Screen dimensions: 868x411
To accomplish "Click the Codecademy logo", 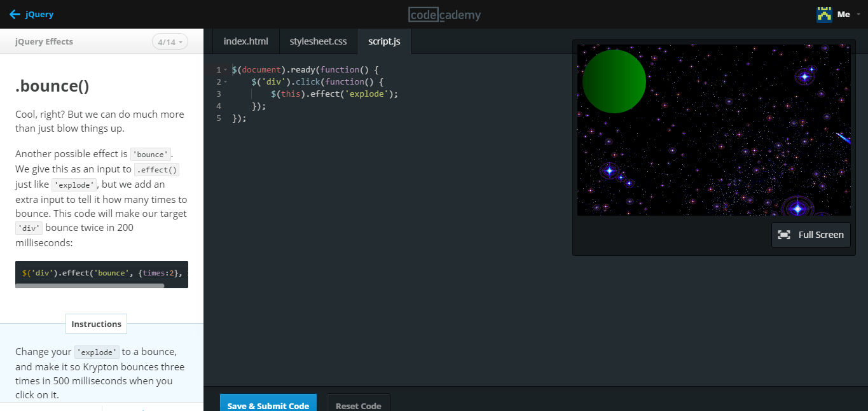I will pos(444,15).
